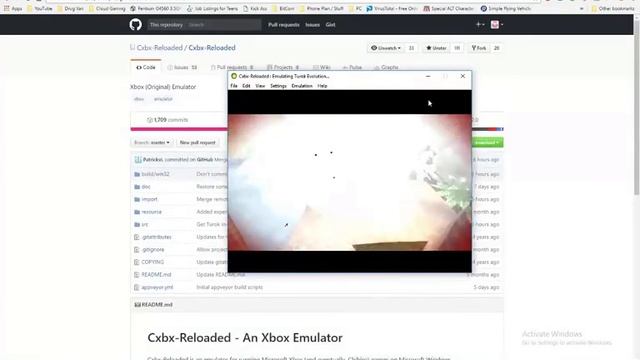Image resolution: width=640 pixels, height=360 pixels.
Task: Click the xbox topic tag
Action: tap(139, 99)
